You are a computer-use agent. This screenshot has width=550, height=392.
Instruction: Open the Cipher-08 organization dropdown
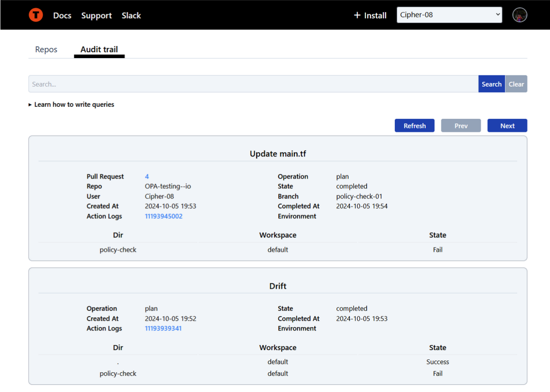(449, 15)
